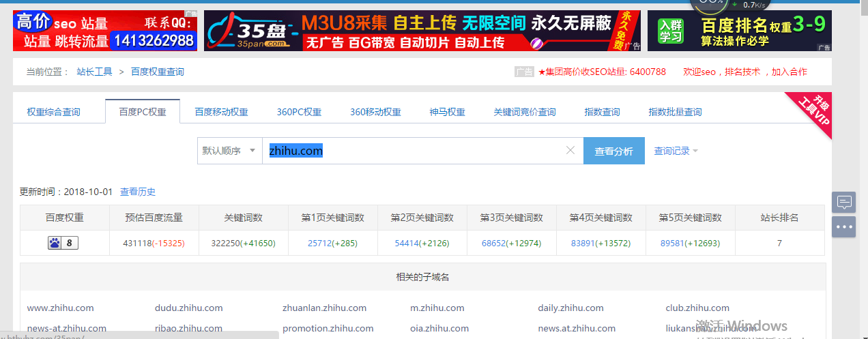Open the 指数批量查询 tab
The width and height of the screenshot is (868, 339).
[675, 112]
